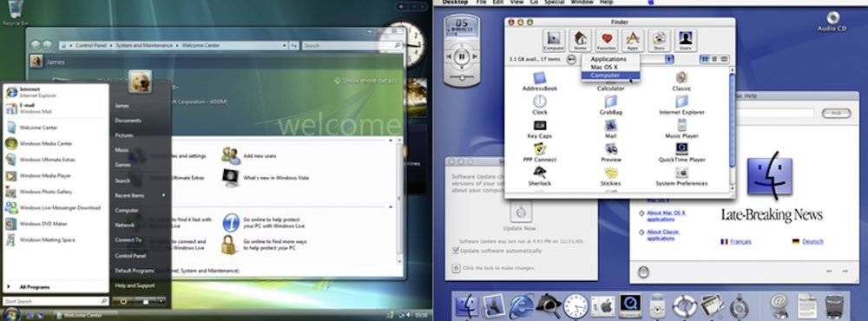Launch Music Player from the Finder window
The width and height of the screenshot is (868, 321).
click(x=681, y=129)
